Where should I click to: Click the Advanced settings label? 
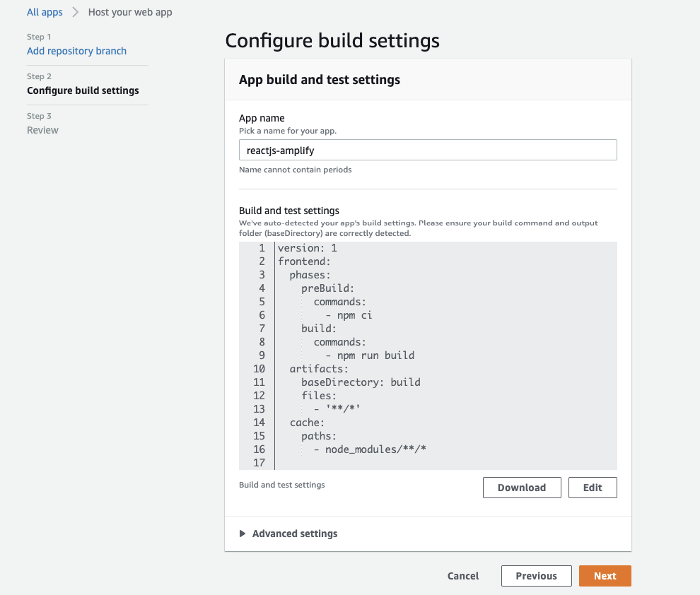295,534
